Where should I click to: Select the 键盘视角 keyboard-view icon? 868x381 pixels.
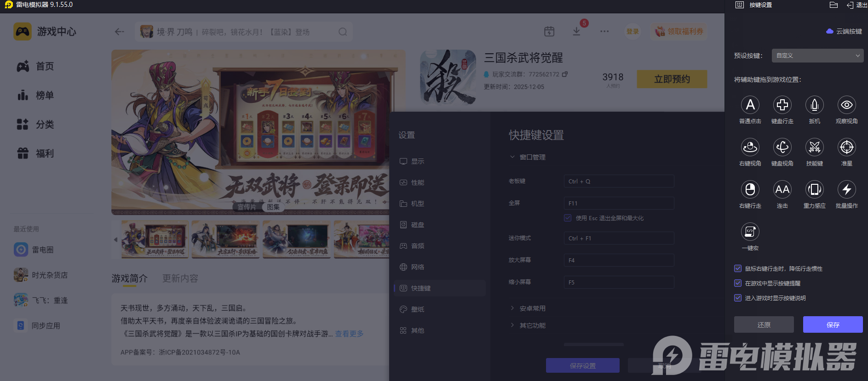[782, 147]
